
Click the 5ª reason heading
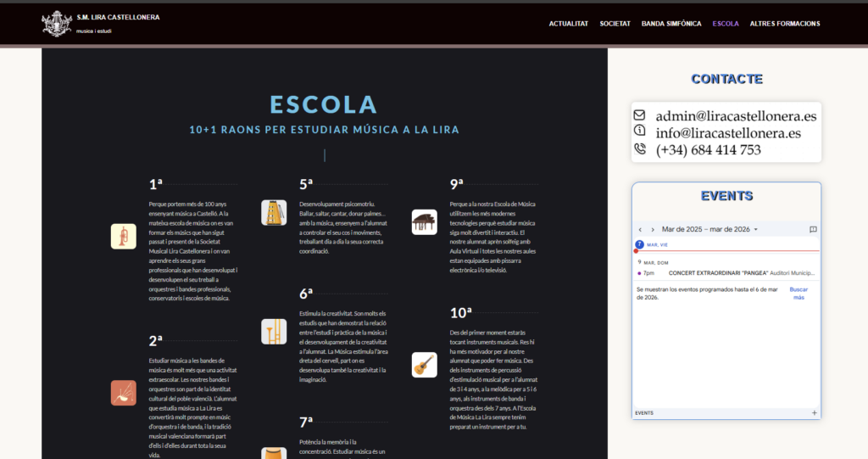click(x=306, y=184)
